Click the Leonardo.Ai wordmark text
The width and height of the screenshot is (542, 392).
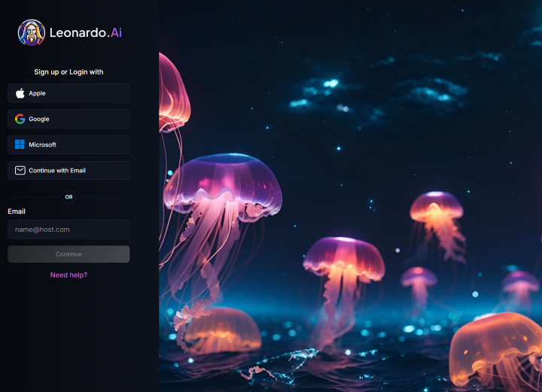85,32
